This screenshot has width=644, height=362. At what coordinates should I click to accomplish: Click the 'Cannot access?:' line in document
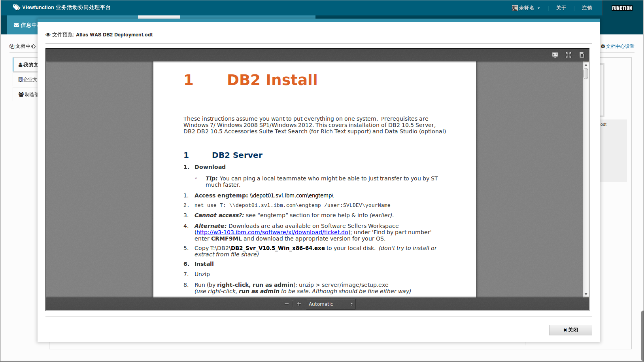click(x=294, y=215)
